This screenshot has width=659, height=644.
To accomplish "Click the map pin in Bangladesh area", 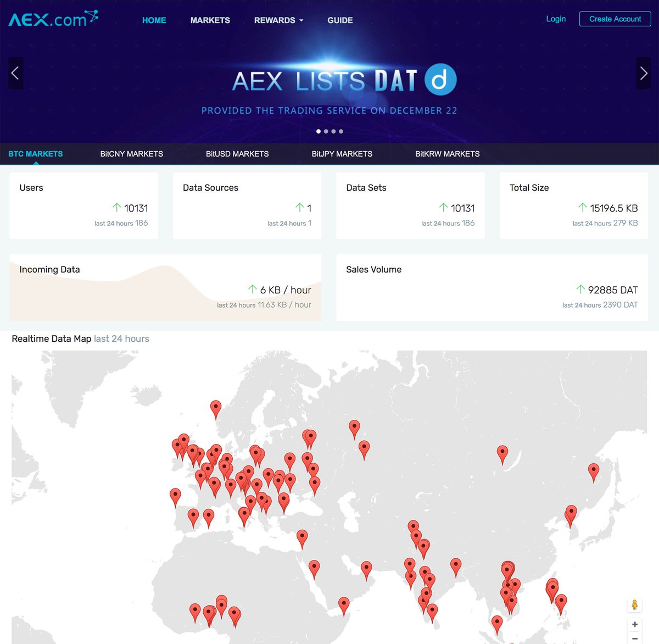I will point(456,567).
